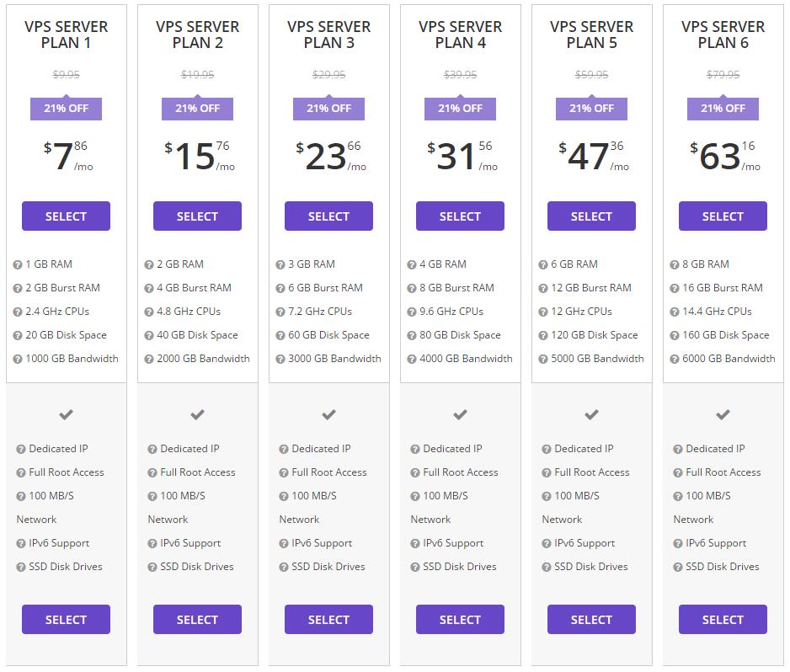790x672 pixels.
Task: Click the checkmark icon in Plan 5 column
Action: (591, 414)
